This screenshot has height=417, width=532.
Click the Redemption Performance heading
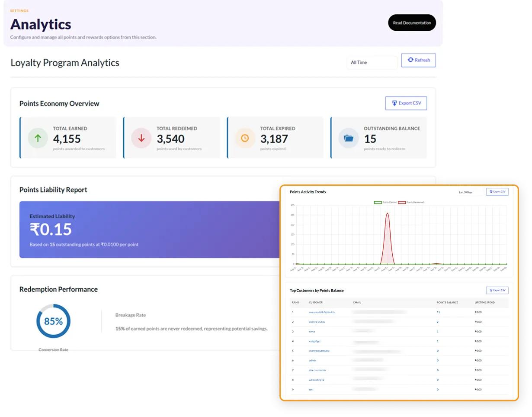pyautogui.click(x=58, y=289)
